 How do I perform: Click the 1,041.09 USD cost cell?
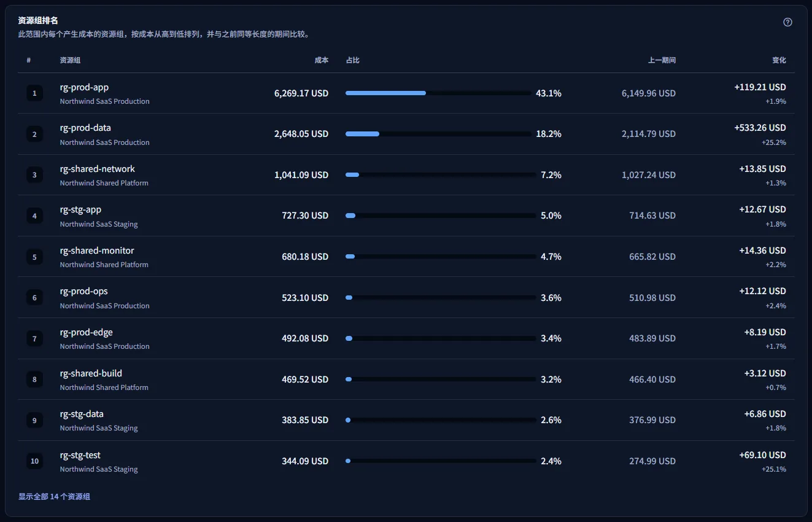point(301,175)
